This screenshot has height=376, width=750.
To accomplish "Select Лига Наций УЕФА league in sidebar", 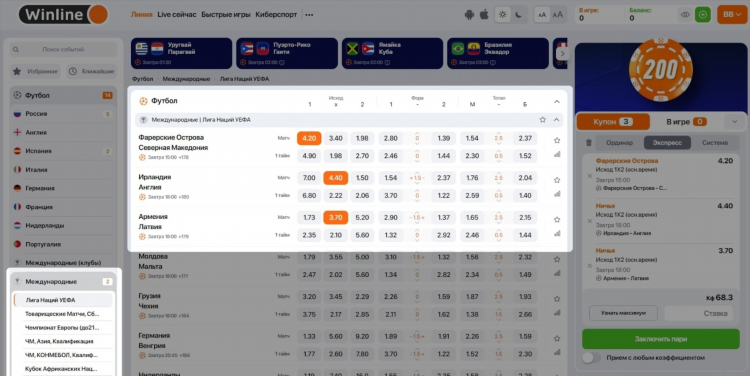I will (63, 300).
